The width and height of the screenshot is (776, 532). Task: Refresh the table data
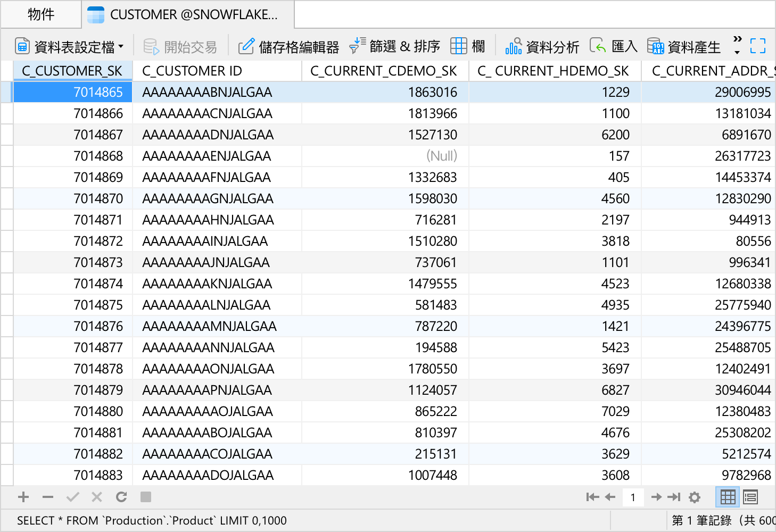[x=121, y=497]
